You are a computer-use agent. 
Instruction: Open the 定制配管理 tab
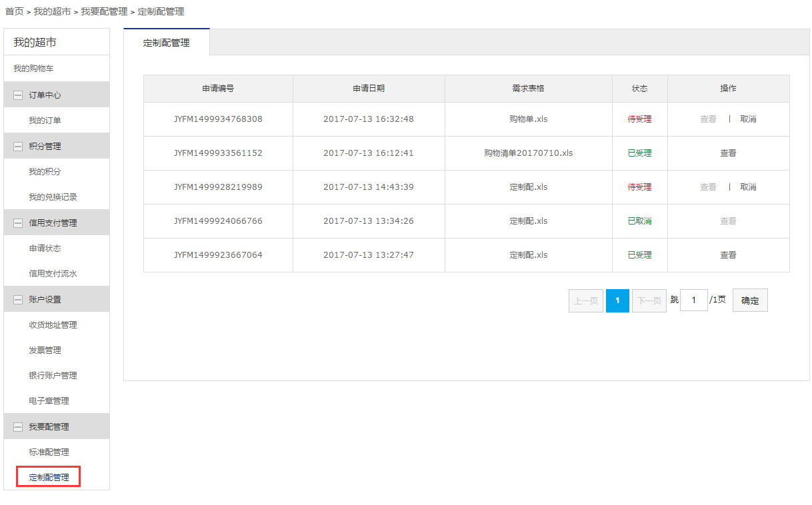(x=167, y=43)
